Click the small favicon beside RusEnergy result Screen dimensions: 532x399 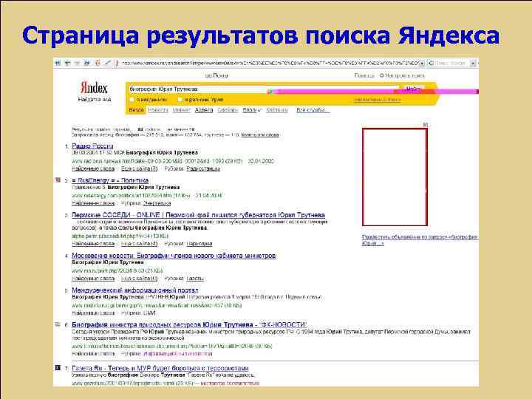coord(58,180)
